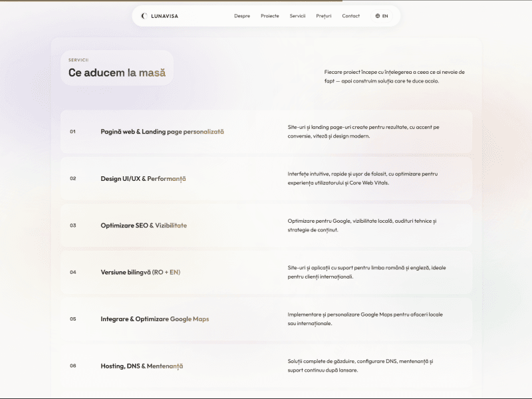
Task: Click the 'Fiecare proiect începe' intro paragraph
Action: (394, 76)
